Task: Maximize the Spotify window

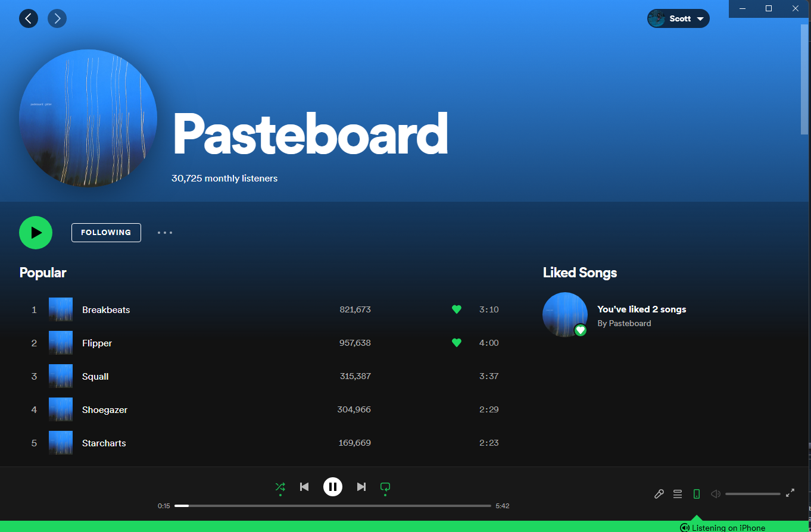Action: click(769, 8)
